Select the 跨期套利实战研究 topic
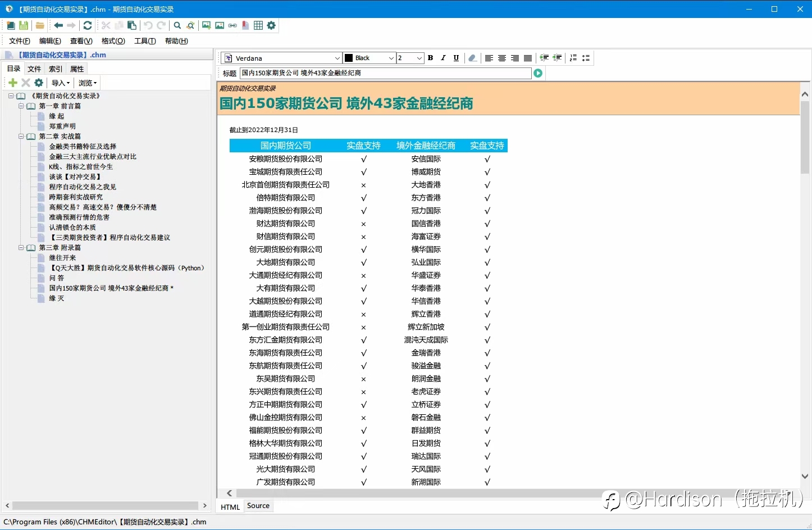The height and width of the screenshot is (530, 812). (76, 197)
